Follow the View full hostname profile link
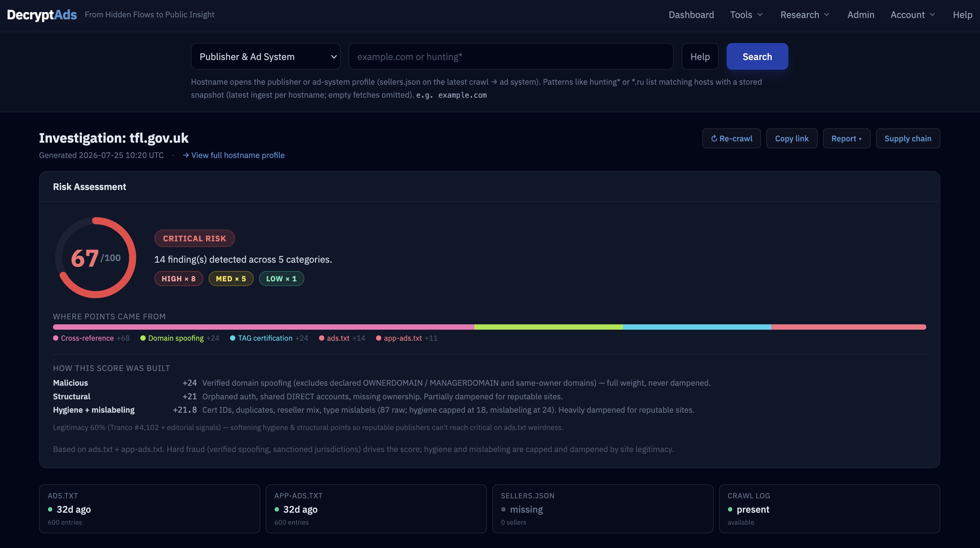Viewport: 980px width, 548px height. pos(234,155)
